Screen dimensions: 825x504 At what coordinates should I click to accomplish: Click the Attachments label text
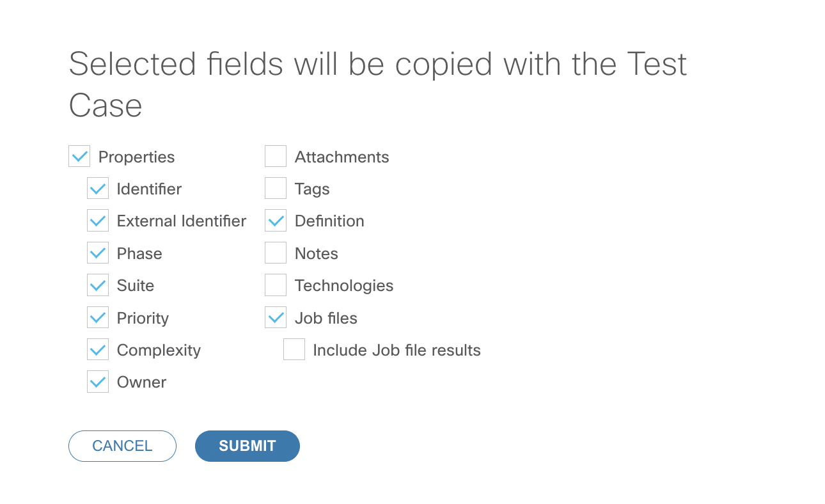[x=342, y=157]
